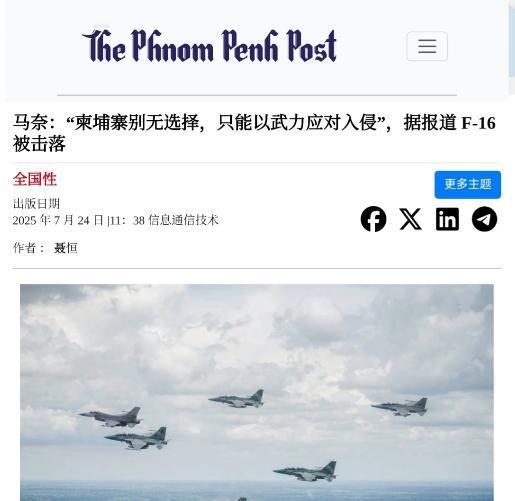Open the fighter jets article photo
This screenshot has width=515, height=501.
(x=257, y=392)
